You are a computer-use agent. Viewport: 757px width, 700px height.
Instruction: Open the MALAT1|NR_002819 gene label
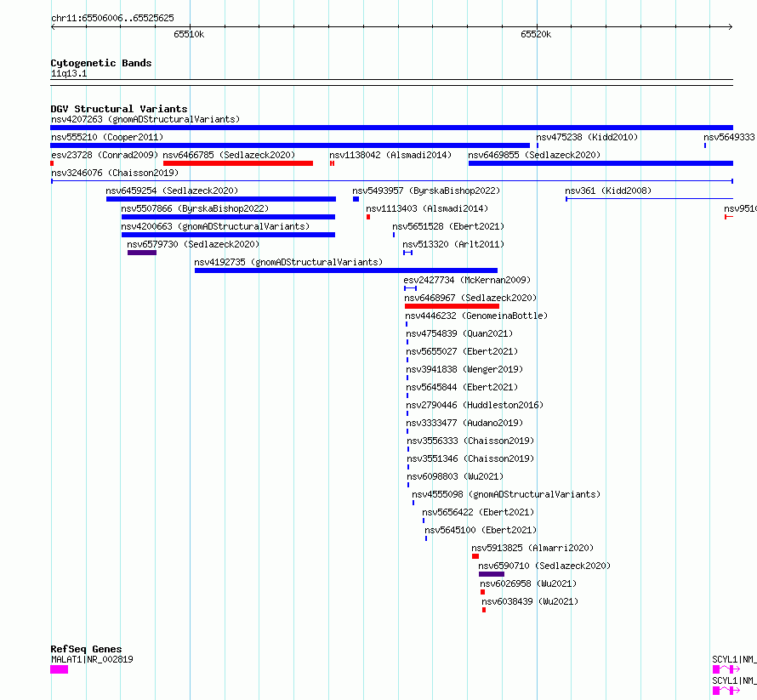(92, 659)
